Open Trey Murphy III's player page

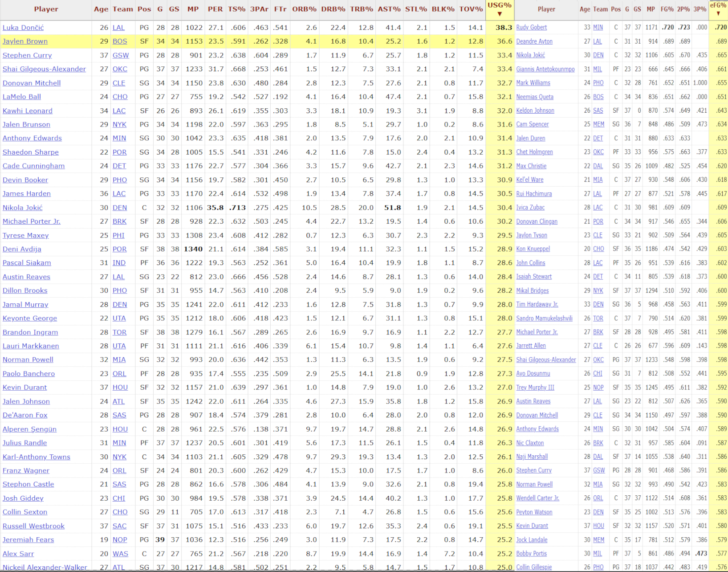[535, 387]
